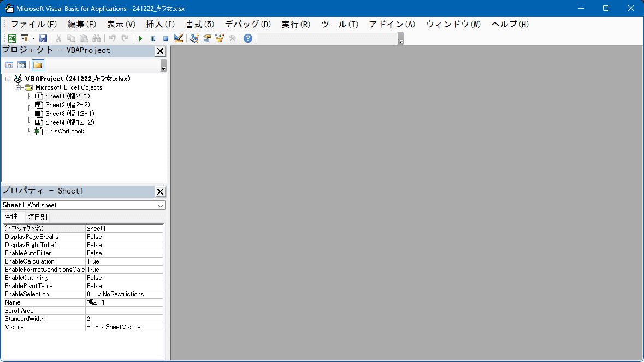The height and width of the screenshot is (362, 644).
Task: Click the Cut scissors icon
Action: pos(59,38)
